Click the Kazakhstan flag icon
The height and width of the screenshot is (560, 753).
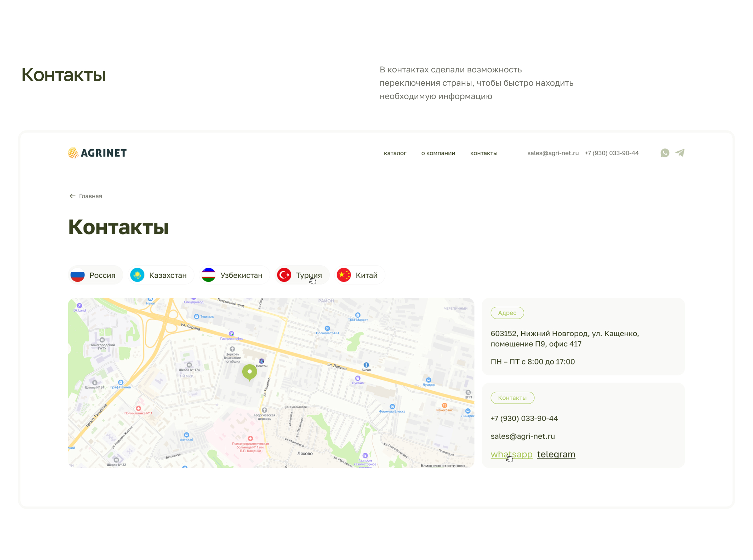tap(137, 275)
